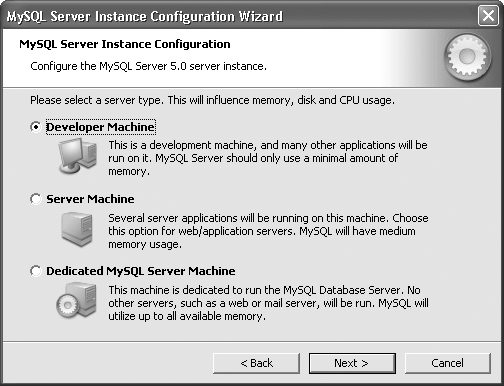Select the Server Machine radio button

point(36,199)
